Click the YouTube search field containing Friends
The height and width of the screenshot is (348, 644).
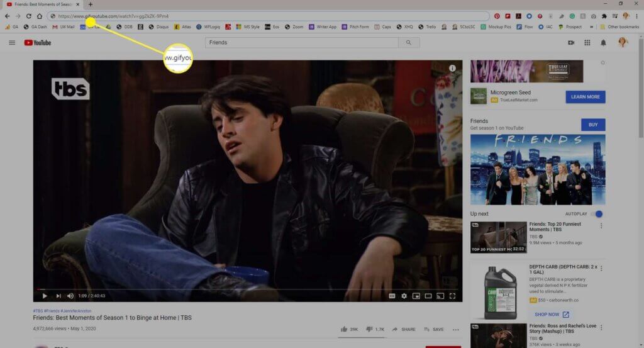pos(301,42)
